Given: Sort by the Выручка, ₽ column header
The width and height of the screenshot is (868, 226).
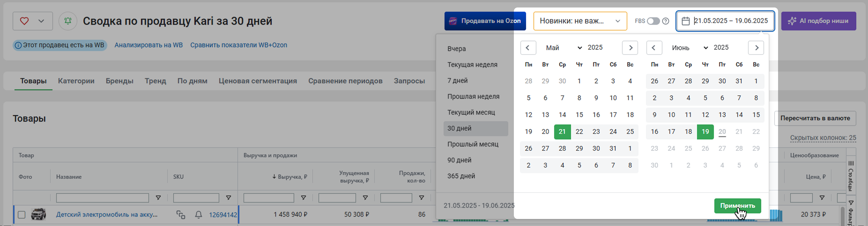Looking at the screenshot, I should (290, 176).
